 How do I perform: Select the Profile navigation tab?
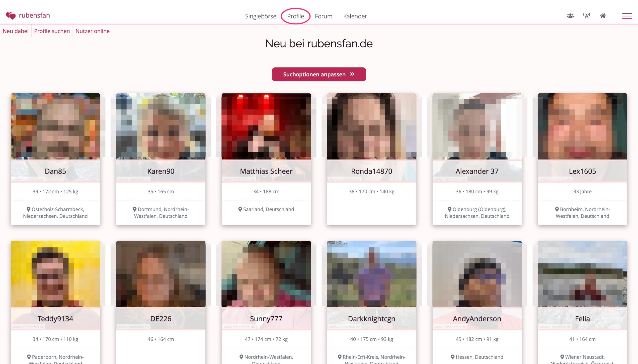click(296, 16)
